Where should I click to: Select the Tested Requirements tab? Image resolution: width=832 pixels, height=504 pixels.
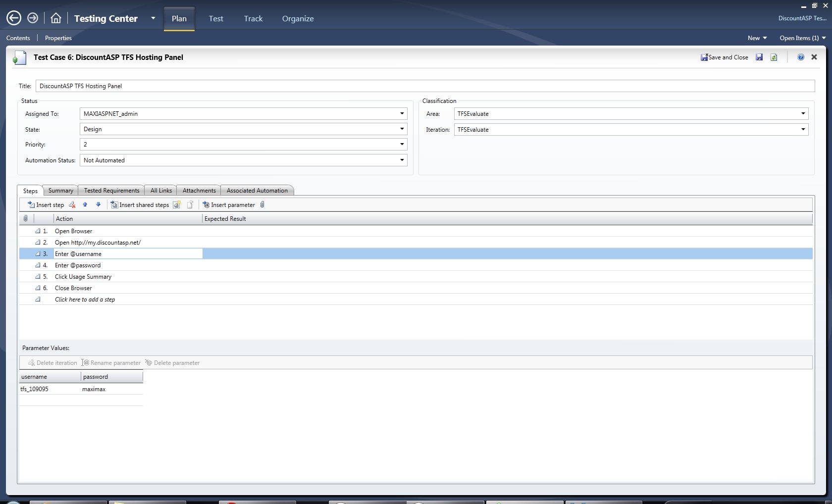pos(111,191)
